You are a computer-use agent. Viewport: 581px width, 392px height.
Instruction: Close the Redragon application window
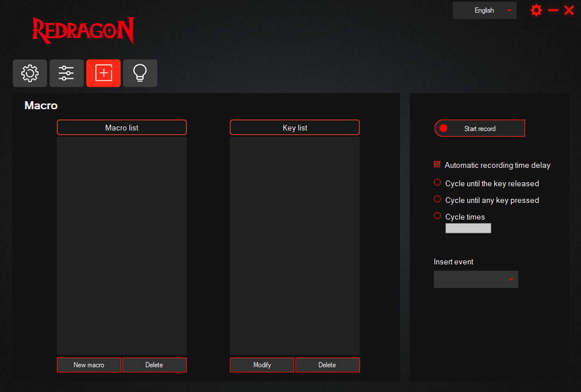(569, 10)
